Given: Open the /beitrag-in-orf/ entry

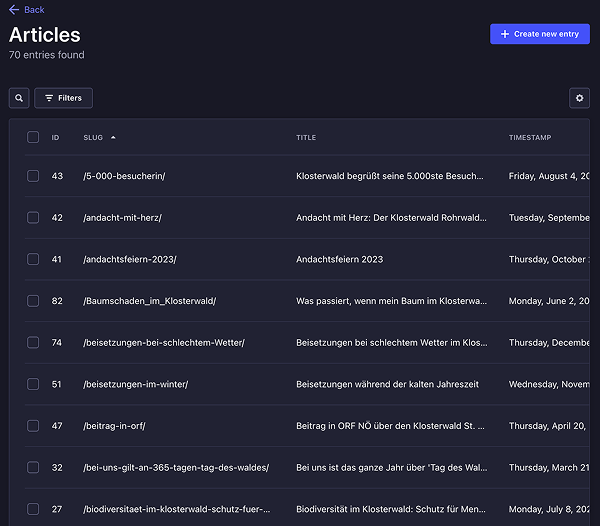Looking at the screenshot, I should point(114,426).
